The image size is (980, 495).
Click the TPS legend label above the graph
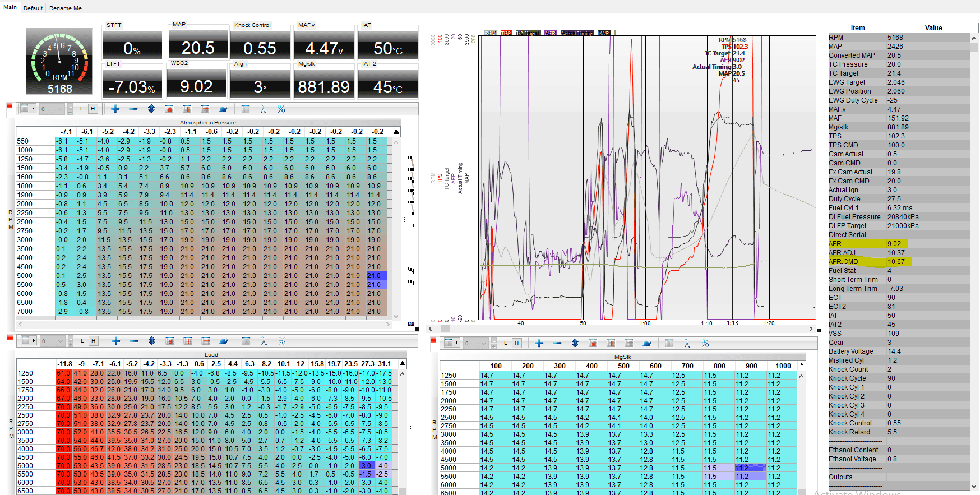pyautogui.click(x=506, y=33)
